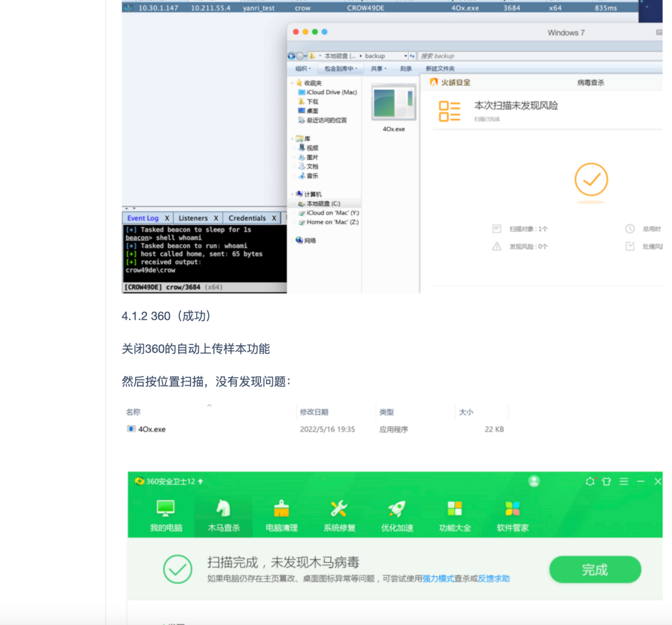Open 我的电脑 in 360 Security Guard
The image size is (672, 625).
coord(166,515)
